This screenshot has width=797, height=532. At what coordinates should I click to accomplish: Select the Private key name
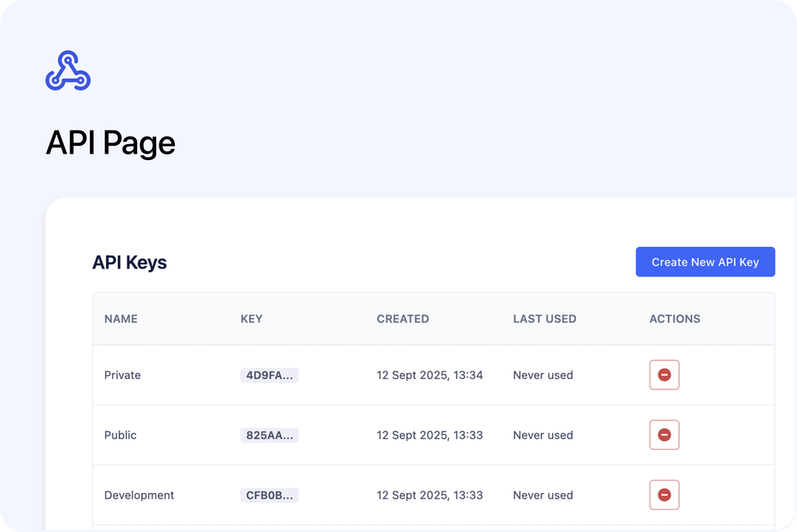pyautogui.click(x=122, y=374)
